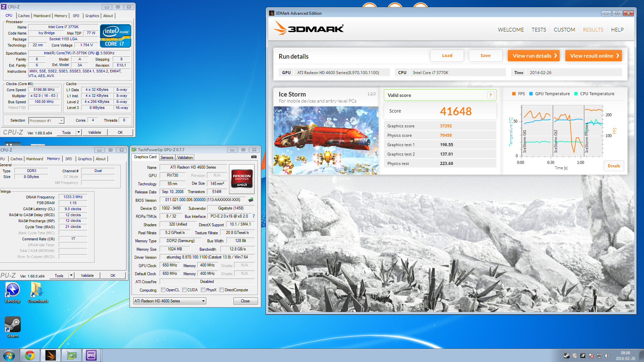Click the orange FPS legend swatch
The image size is (644, 362).
click(x=514, y=94)
